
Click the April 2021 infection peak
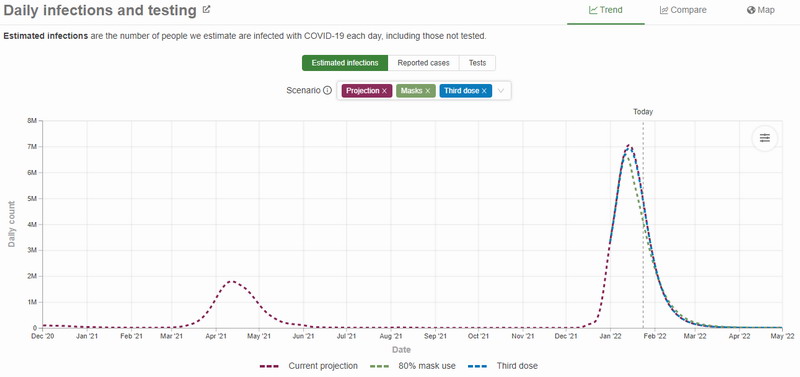232,281
